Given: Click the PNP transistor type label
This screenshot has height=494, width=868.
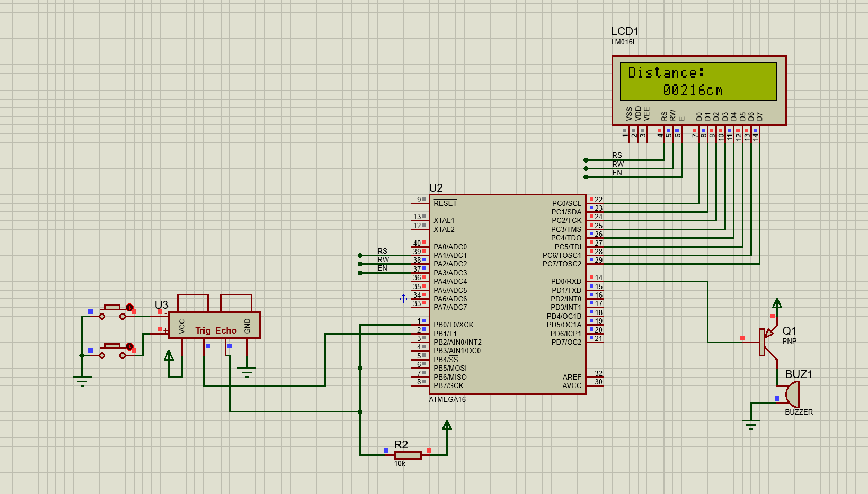Looking at the screenshot, I should (x=789, y=341).
